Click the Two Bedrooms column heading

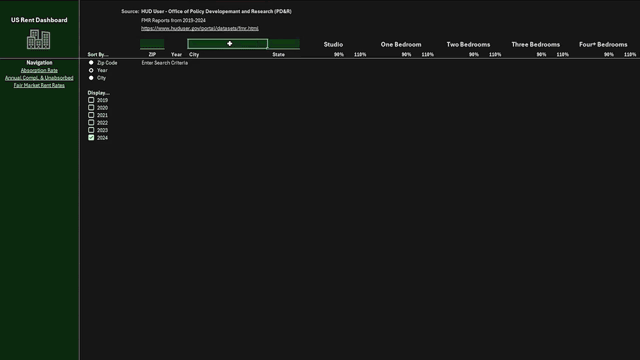468,44
